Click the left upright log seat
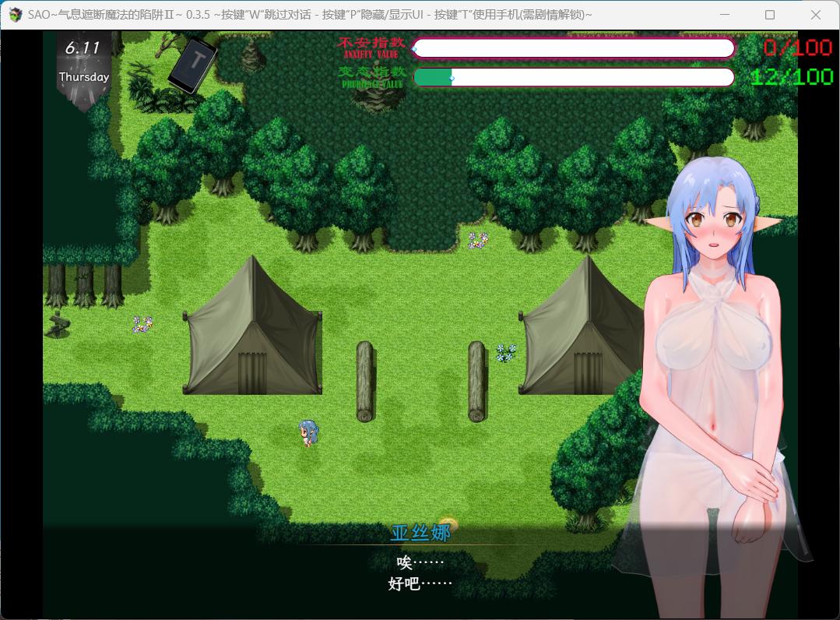 coord(364,381)
